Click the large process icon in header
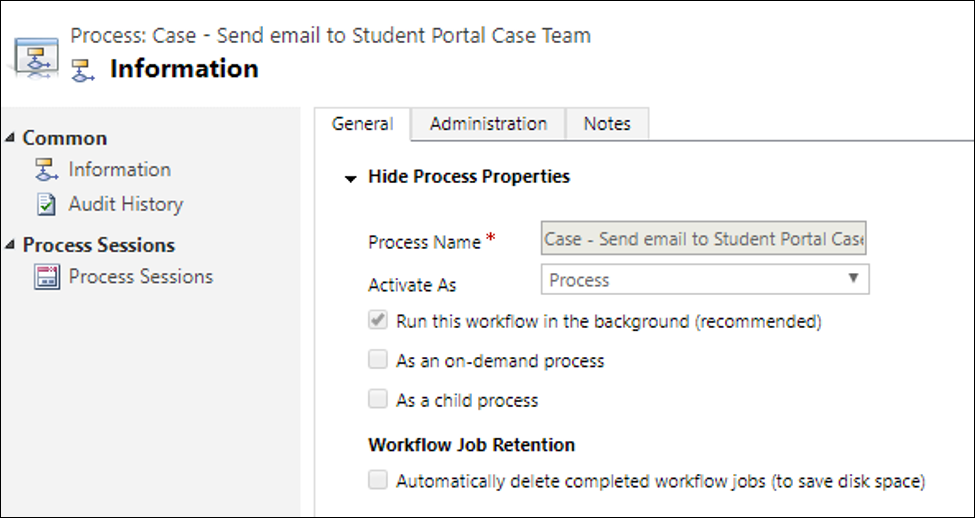The height and width of the screenshot is (518, 975). pyautogui.click(x=36, y=55)
